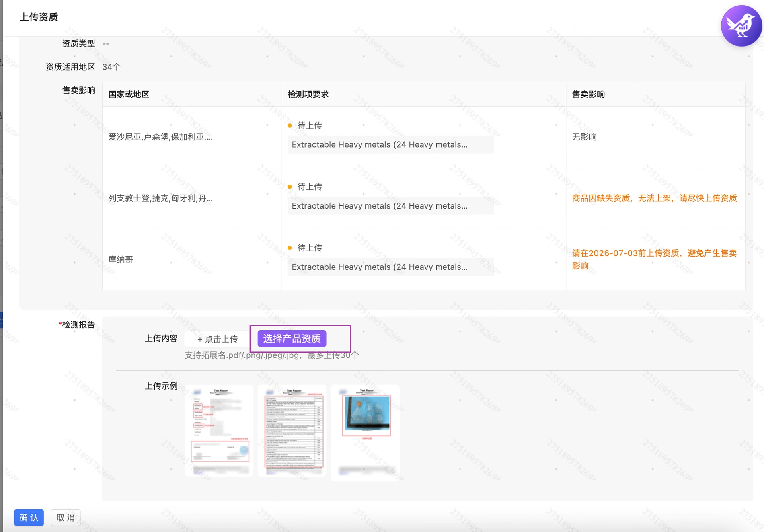The width and height of the screenshot is (764, 532).
Task: Click the 请在2026-07-03前上传资质 warning text
Action: pyautogui.click(x=655, y=259)
